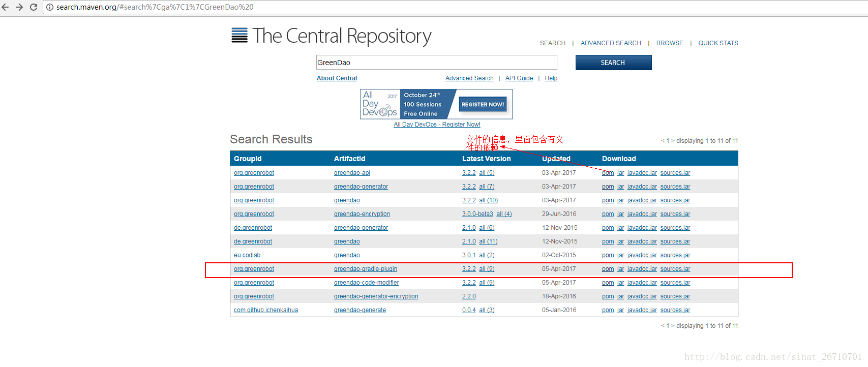Click the Download column header

[x=619, y=159]
